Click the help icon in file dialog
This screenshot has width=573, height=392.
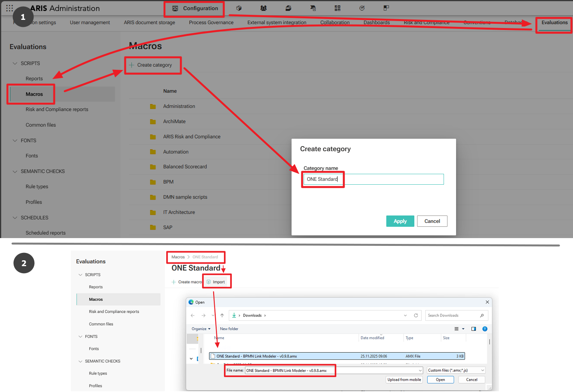(485, 329)
